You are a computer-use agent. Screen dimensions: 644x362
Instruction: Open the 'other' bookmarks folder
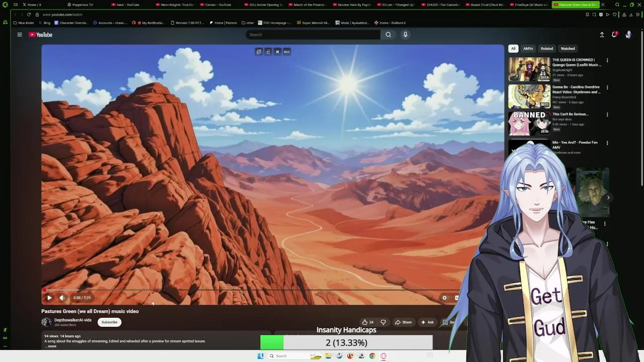coord(248,23)
